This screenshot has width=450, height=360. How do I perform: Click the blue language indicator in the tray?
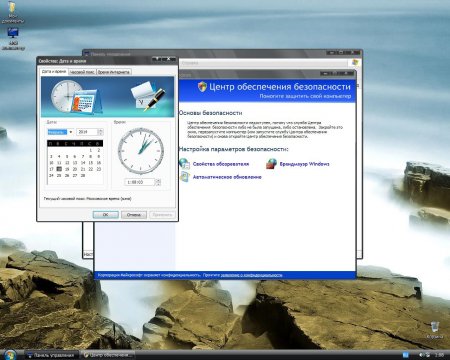click(x=406, y=355)
